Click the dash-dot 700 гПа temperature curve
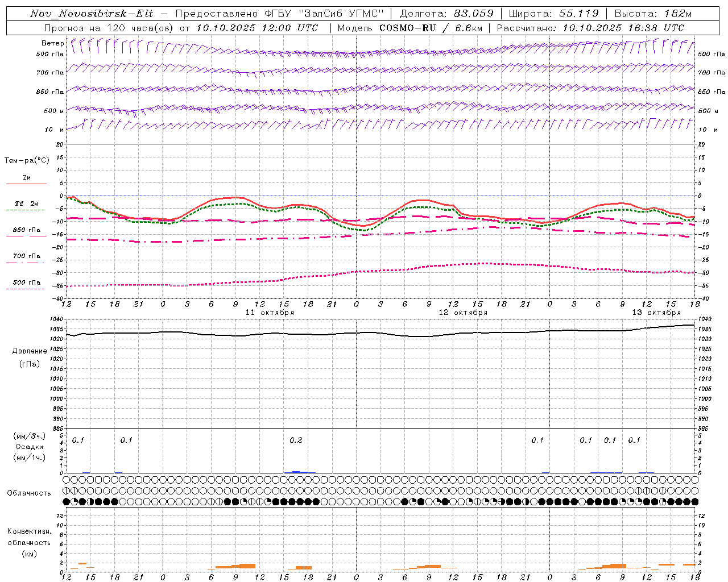The width and height of the screenshot is (728, 582). (x=380, y=234)
